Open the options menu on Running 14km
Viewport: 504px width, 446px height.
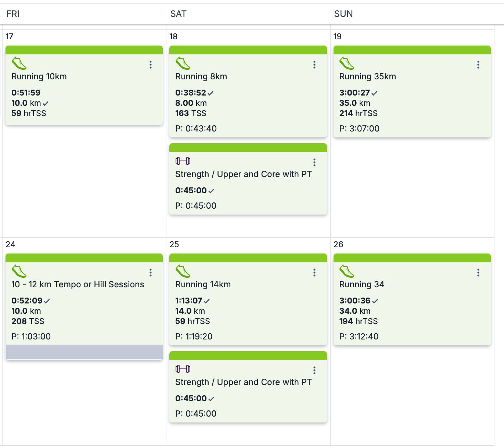pos(314,273)
